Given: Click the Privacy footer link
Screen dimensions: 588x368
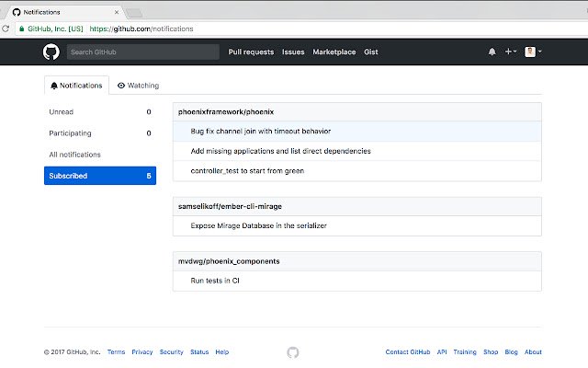Looking at the screenshot, I should (x=142, y=351).
